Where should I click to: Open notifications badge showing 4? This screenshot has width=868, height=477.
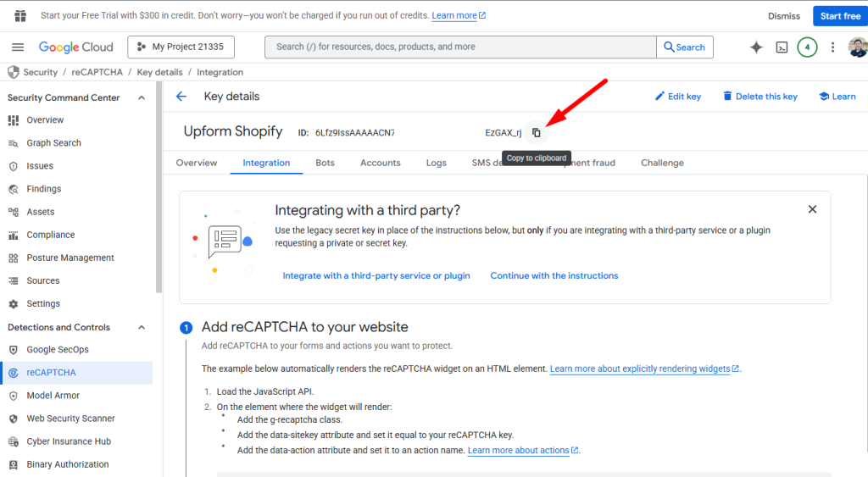tap(807, 47)
